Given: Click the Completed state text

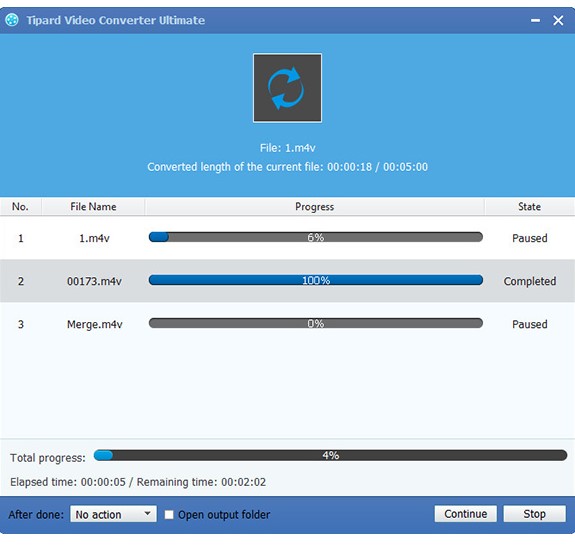Looking at the screenshot, I should tap(530, 281).
